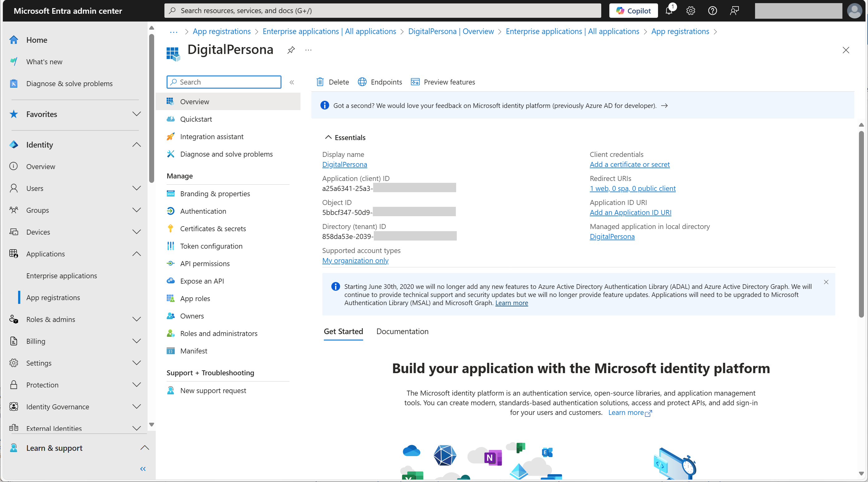
Task: Click Add a certificate or secret link
Action: click(629, 164)
